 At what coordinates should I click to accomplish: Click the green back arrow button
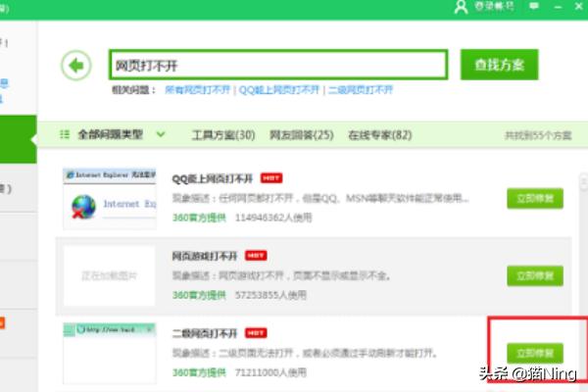[x=76, y=66]
